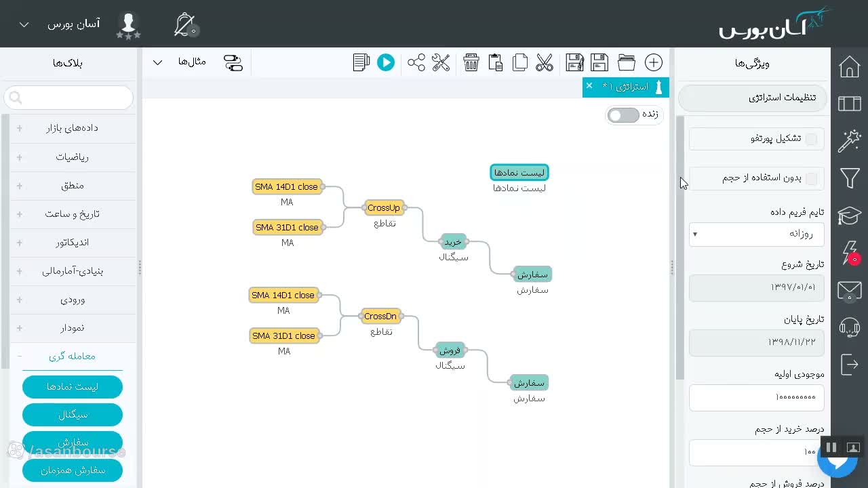Click the تنظیمات استراتژی button

tap(753, 98)
